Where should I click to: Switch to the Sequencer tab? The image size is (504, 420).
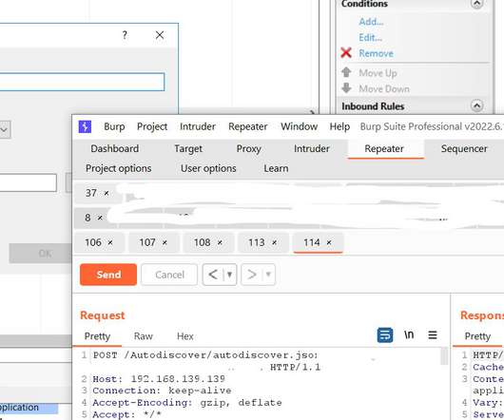[464, 148]
